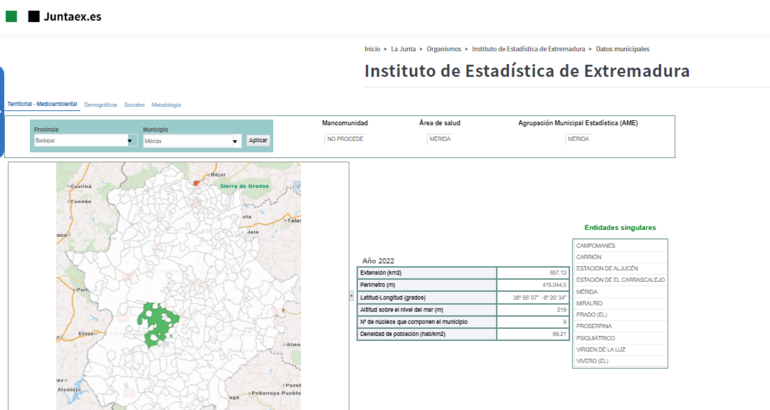Open Datos municipales breadcrumb
The image size is (770, 410).
point(623,49)
